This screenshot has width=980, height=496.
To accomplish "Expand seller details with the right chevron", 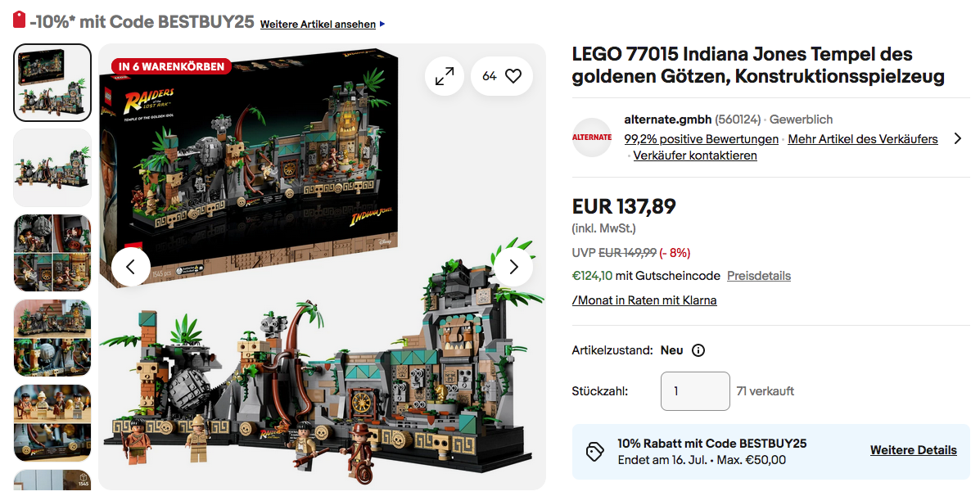I will (958, 138).
